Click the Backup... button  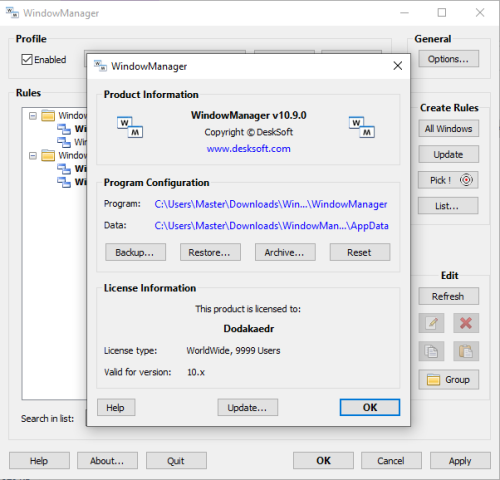tap(135, 252)
